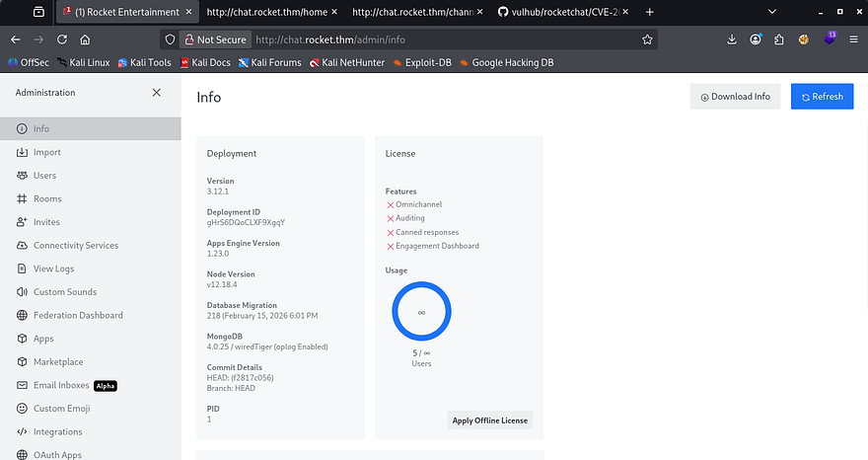Switch to chat.rocket.thm/home tab
This screenshot has height=460, width=868.
[265, 12]
